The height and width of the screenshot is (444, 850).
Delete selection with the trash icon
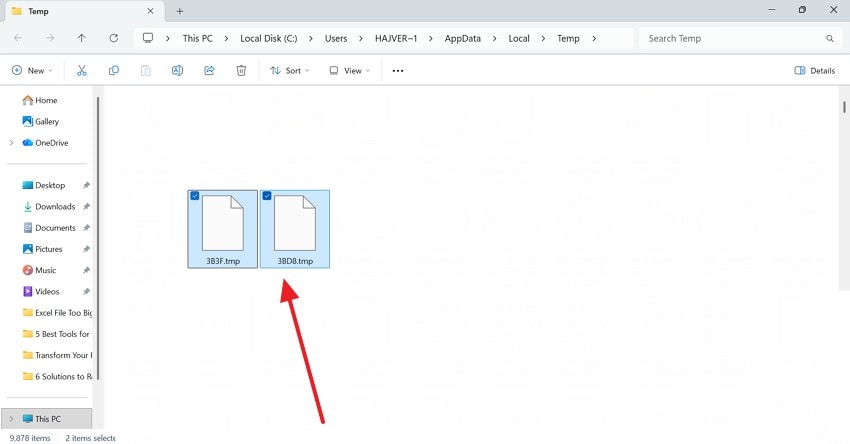(x=241, y=70)
